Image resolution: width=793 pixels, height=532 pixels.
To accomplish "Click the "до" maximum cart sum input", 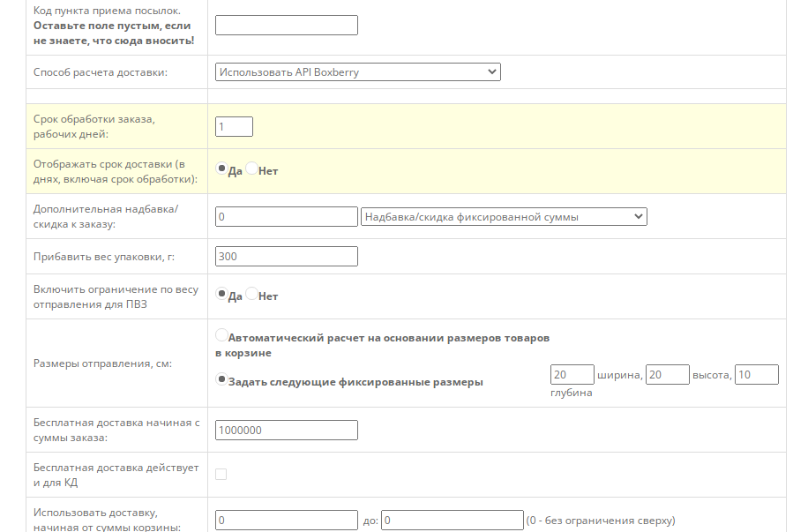I will point(450,520).
